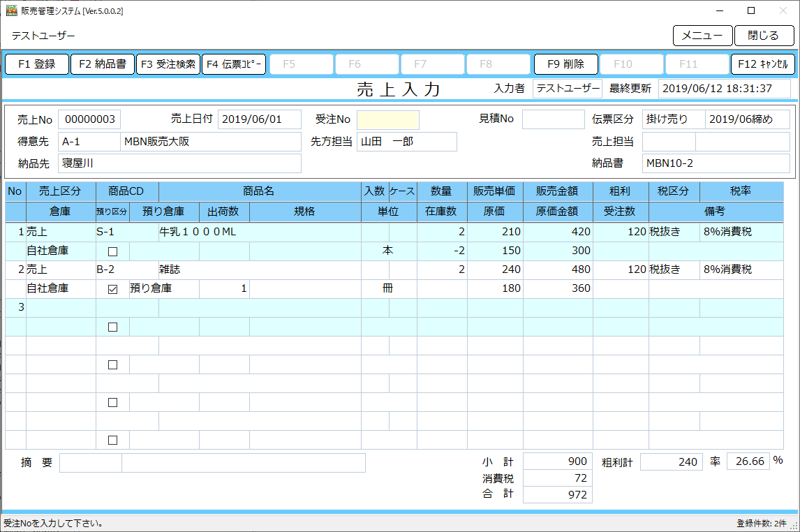Select the 伝票区分 field showing 掛け売り
This screenshot has height=532, width=800.
(x=674, y=119)
